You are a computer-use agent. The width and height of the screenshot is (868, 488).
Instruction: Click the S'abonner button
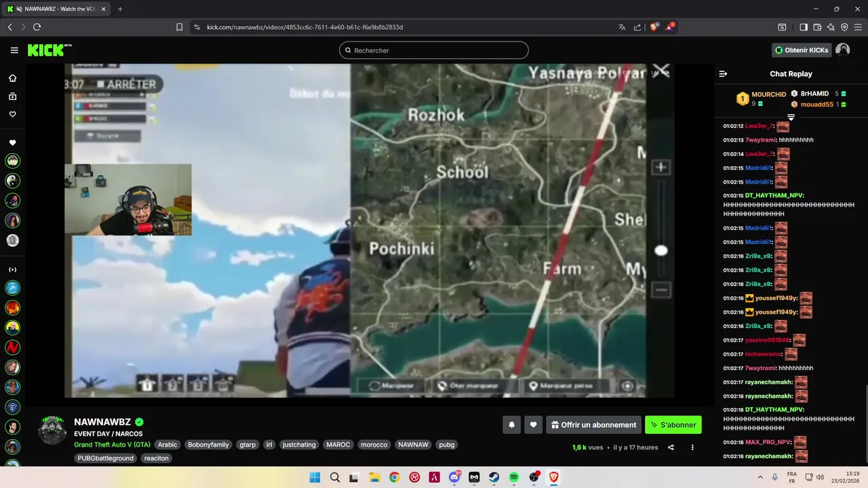(x=673, y=425)
